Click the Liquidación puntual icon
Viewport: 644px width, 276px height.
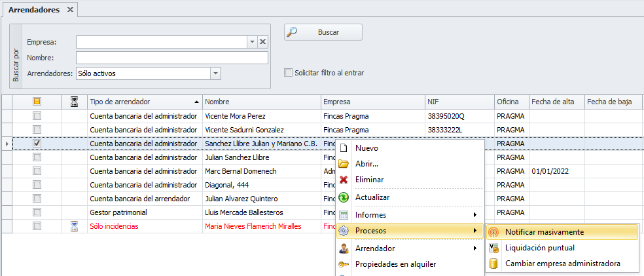(x=494, y=248)
